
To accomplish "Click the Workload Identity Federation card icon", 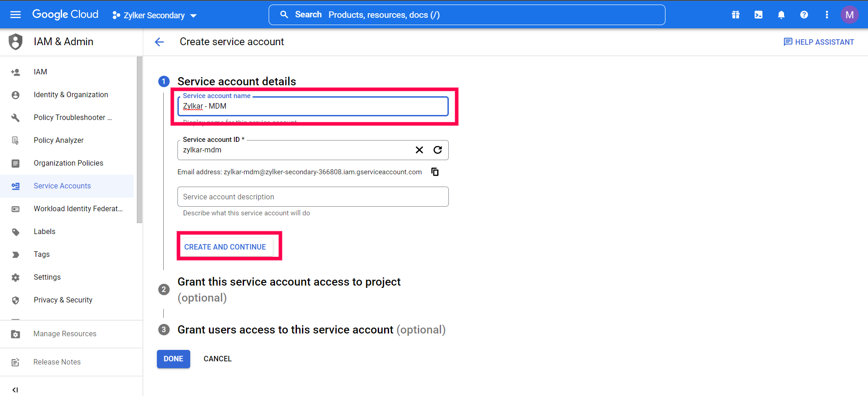I will (16, 209).
